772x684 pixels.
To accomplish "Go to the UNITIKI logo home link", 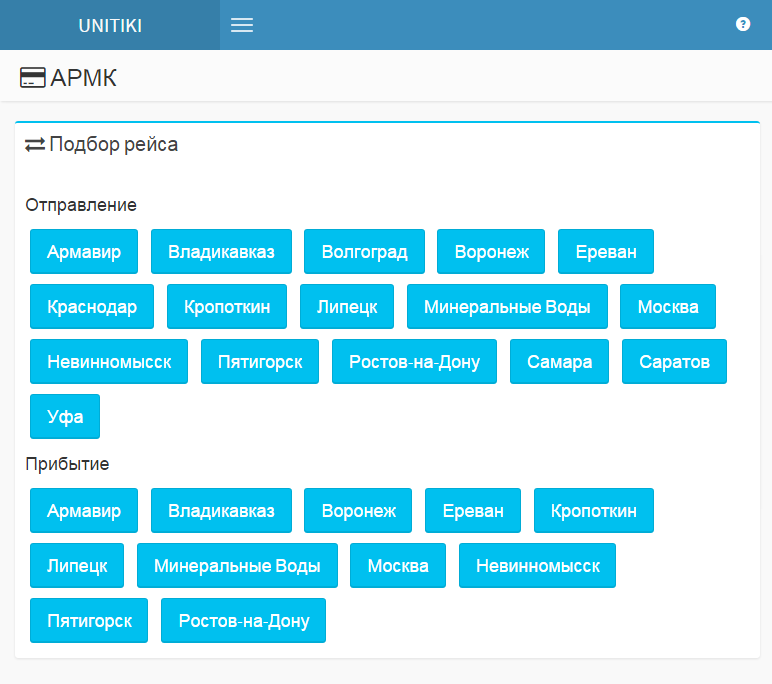I will coord(110,25).
